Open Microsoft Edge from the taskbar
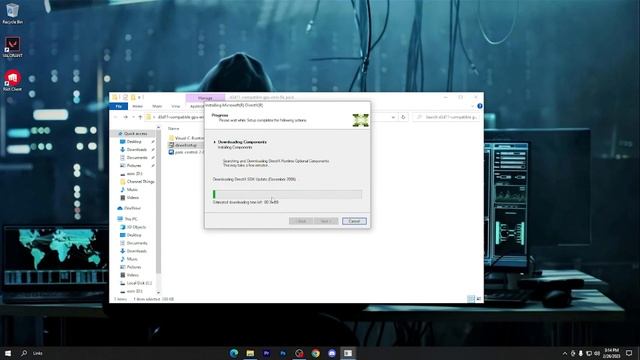 (x=234, y=353)
